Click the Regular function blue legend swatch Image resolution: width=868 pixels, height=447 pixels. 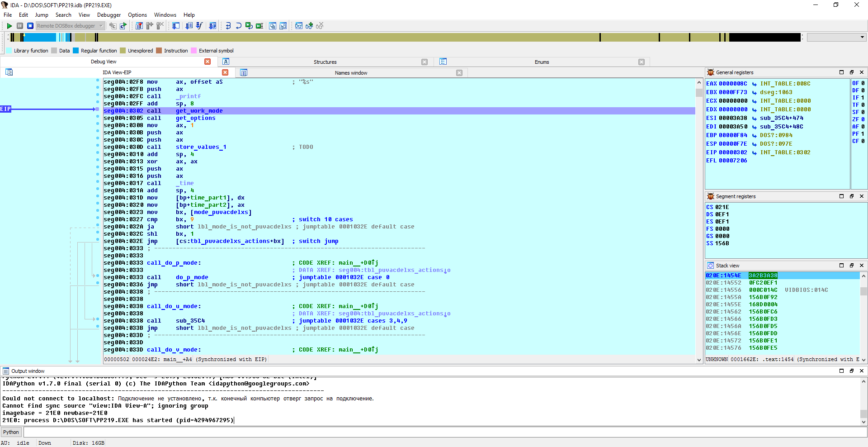pyautogui.click(x=76, y=51)
